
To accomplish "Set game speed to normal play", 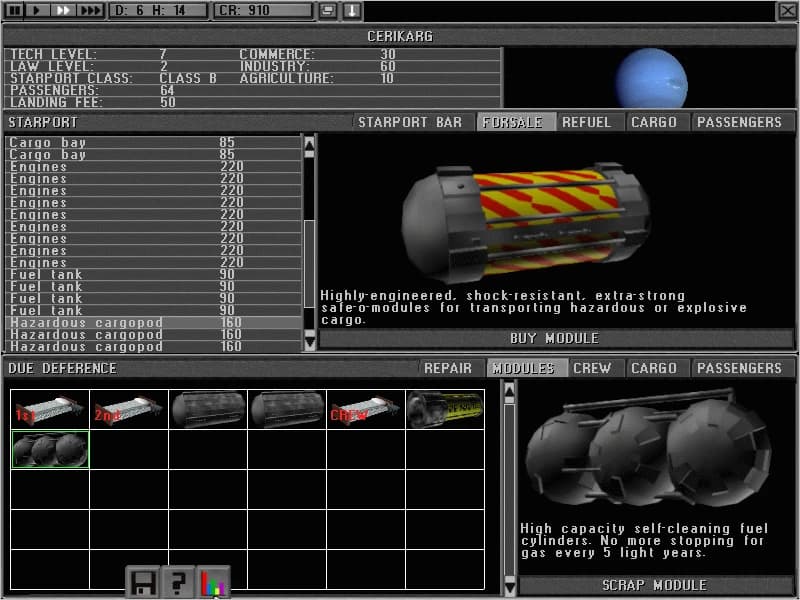I will point(37,10).
